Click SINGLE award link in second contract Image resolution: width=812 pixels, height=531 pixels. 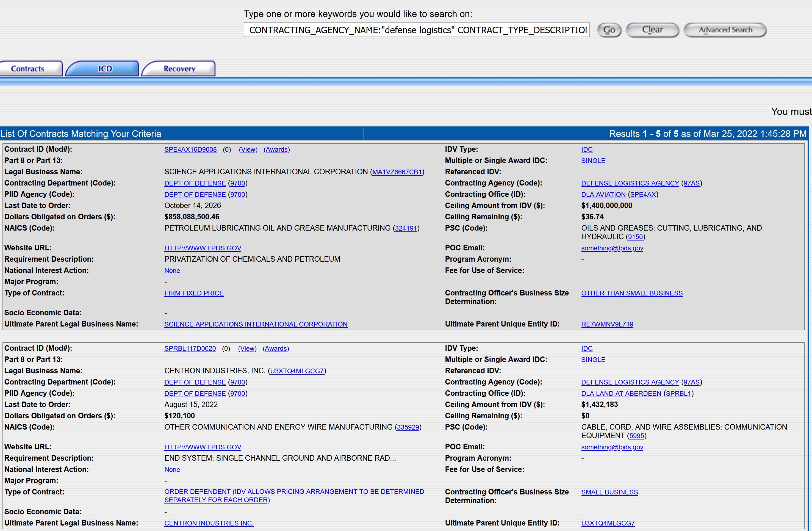point(593,360)
